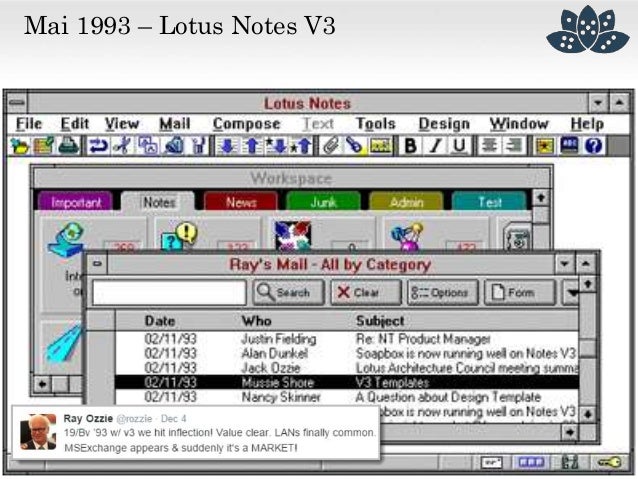
Task: Toggle italic formatting with the I icon
Action: pyautogui.click(x=435, y=146)
